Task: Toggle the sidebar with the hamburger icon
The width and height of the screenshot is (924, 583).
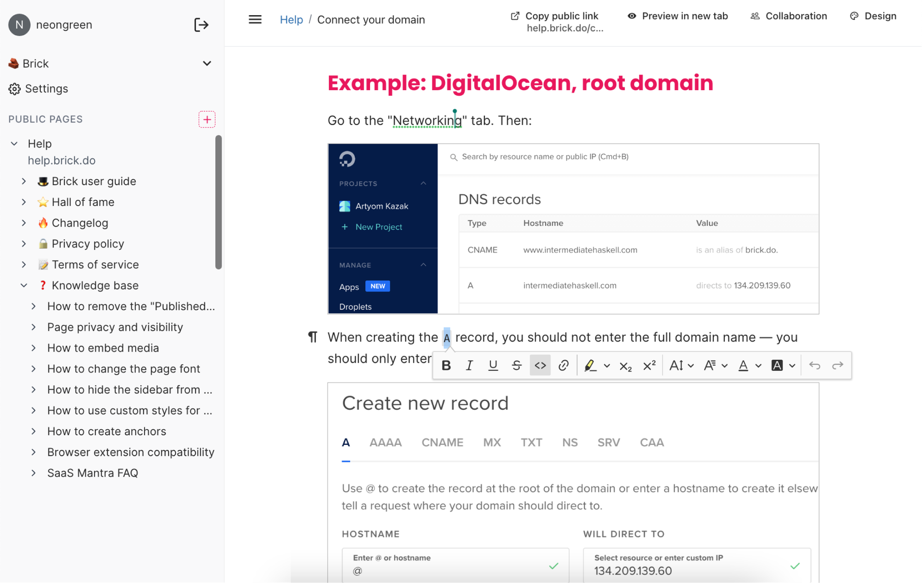Action: (x=255, y=19)
